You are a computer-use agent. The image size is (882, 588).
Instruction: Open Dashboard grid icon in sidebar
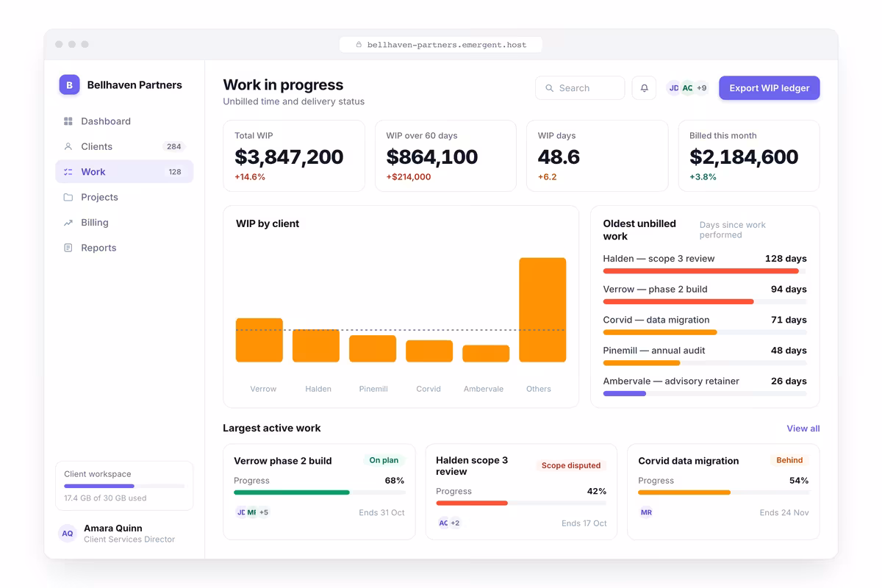[68, 121]
